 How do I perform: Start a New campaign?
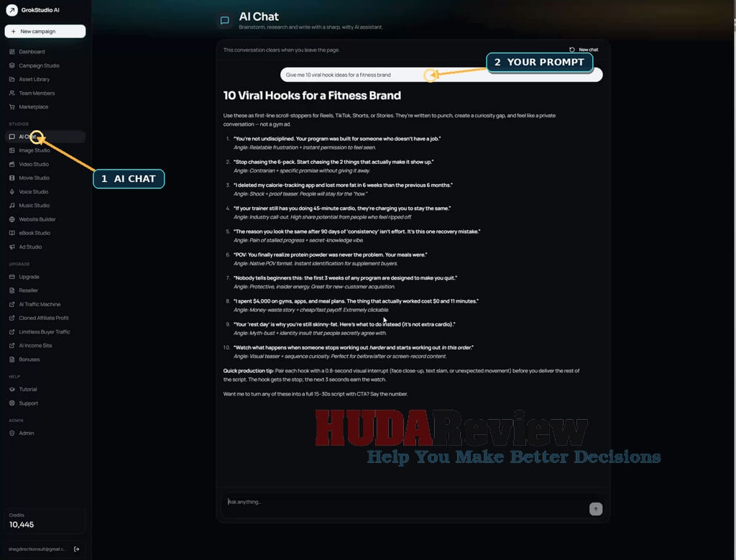(x=45, y=32)
